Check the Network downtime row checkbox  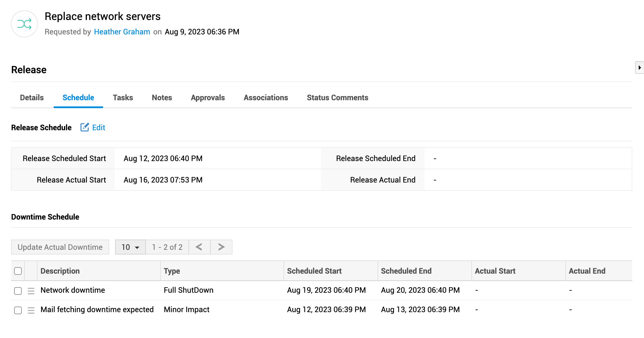18,291
